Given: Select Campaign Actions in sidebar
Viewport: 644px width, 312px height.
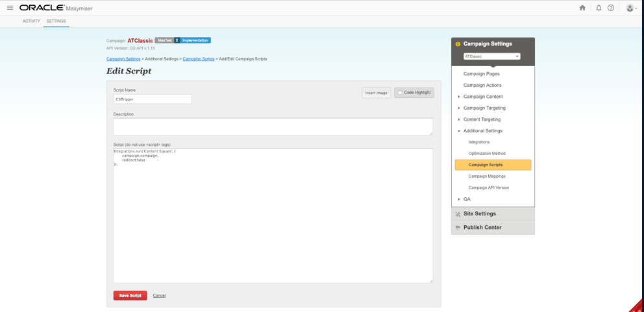Looking at the screenshot, I should click(x=482, y=86).
